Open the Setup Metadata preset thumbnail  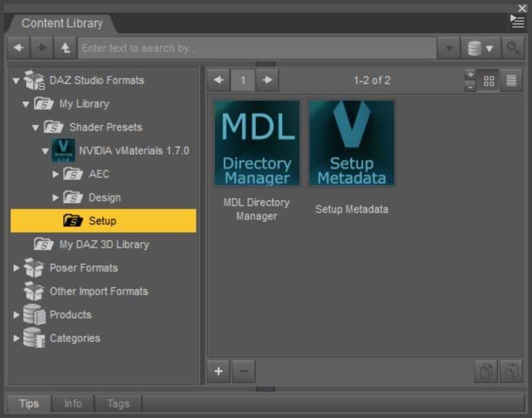point(352,143)
